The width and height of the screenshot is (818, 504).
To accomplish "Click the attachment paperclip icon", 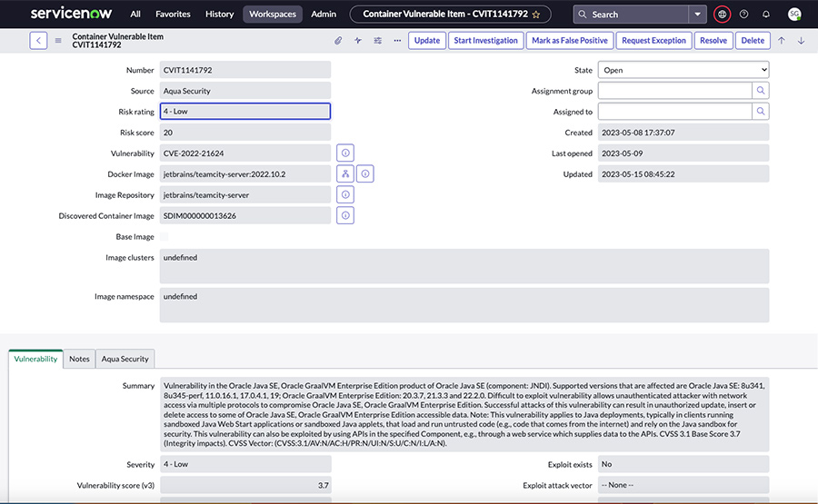I will [x=337, y=41].
